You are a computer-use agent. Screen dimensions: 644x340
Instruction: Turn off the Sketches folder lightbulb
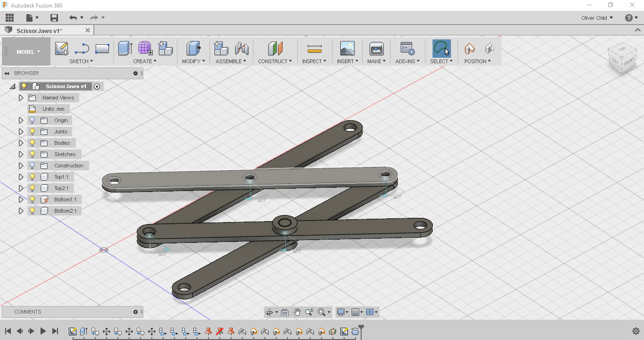coord(32,154)
